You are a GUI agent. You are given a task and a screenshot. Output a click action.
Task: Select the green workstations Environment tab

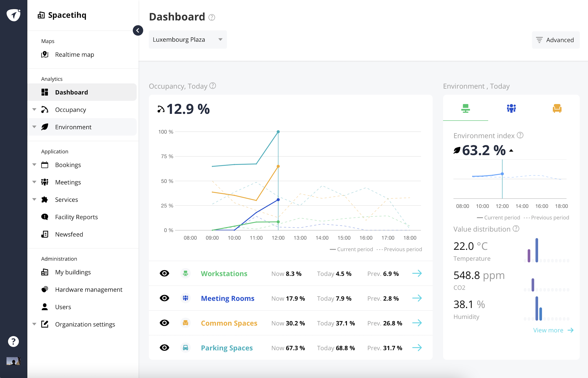pos(466,108)
